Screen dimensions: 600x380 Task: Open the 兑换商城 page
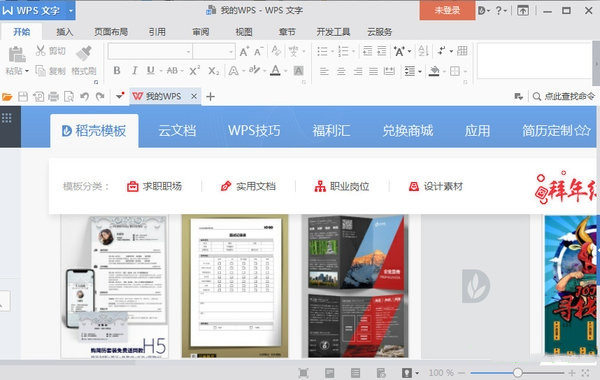tap(408, 130)
